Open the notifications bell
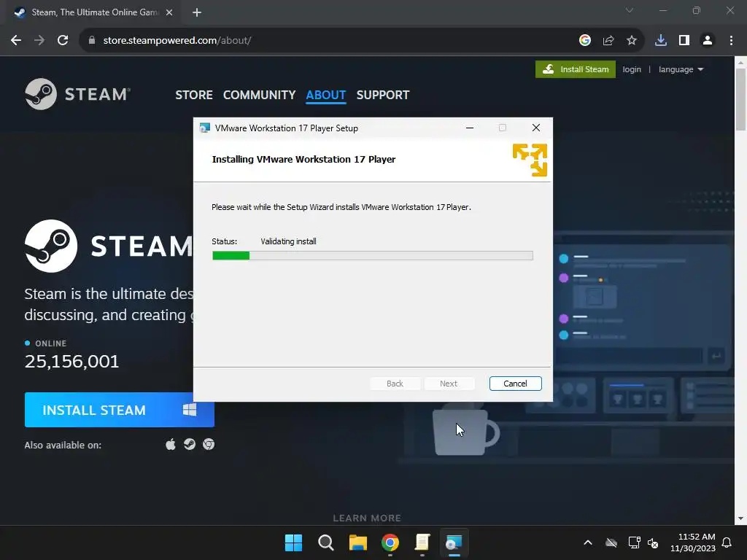The width and height of the screenshot is (747, 560). pos(727,542)
